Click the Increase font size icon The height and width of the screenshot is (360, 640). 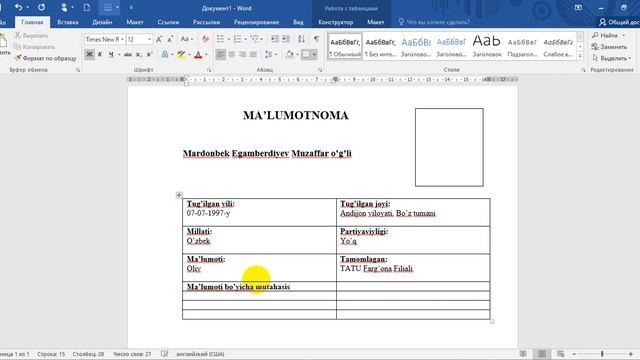[x=160, y=39]
